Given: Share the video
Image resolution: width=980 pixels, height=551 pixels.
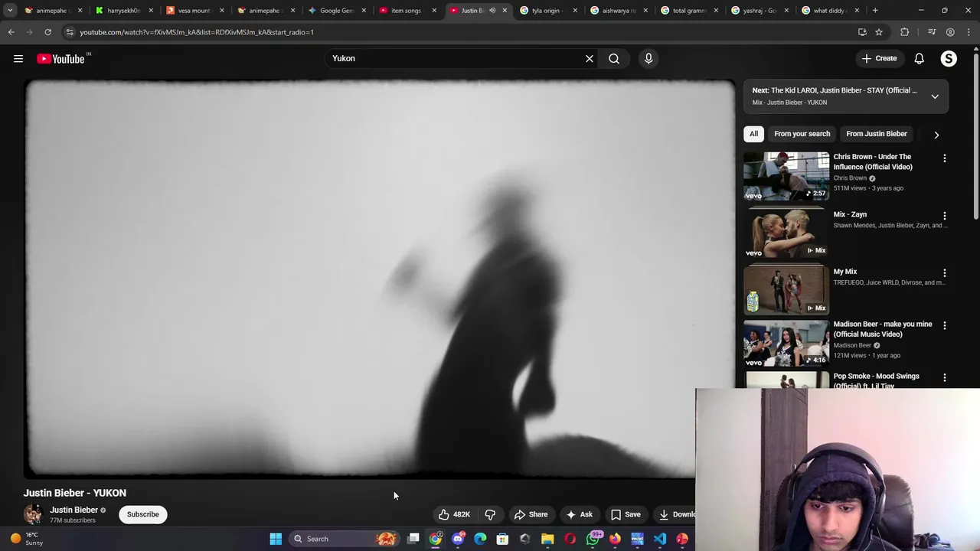Looking at the screenshot, I should tap(531, 514).
